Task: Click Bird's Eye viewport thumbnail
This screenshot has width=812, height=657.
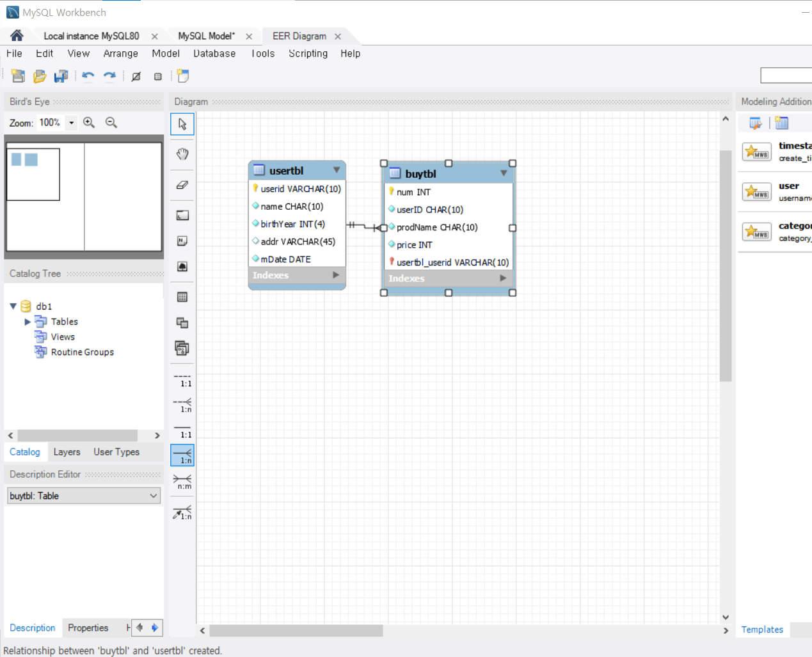Action: [x=33, y=174]
